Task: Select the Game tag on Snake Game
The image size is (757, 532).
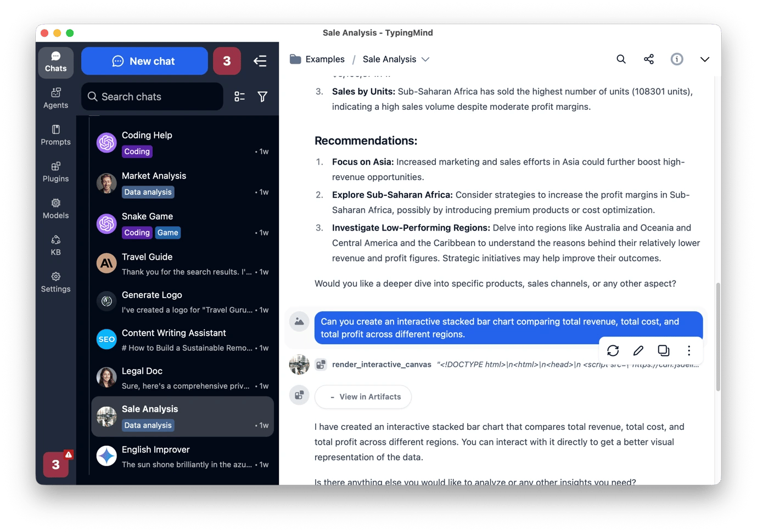Action: 168,233
